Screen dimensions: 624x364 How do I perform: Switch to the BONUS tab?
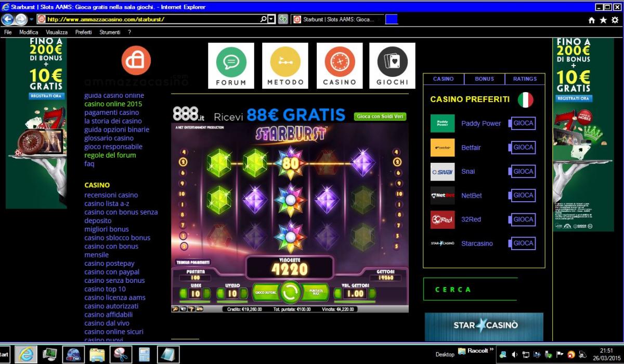coord(484,79)
